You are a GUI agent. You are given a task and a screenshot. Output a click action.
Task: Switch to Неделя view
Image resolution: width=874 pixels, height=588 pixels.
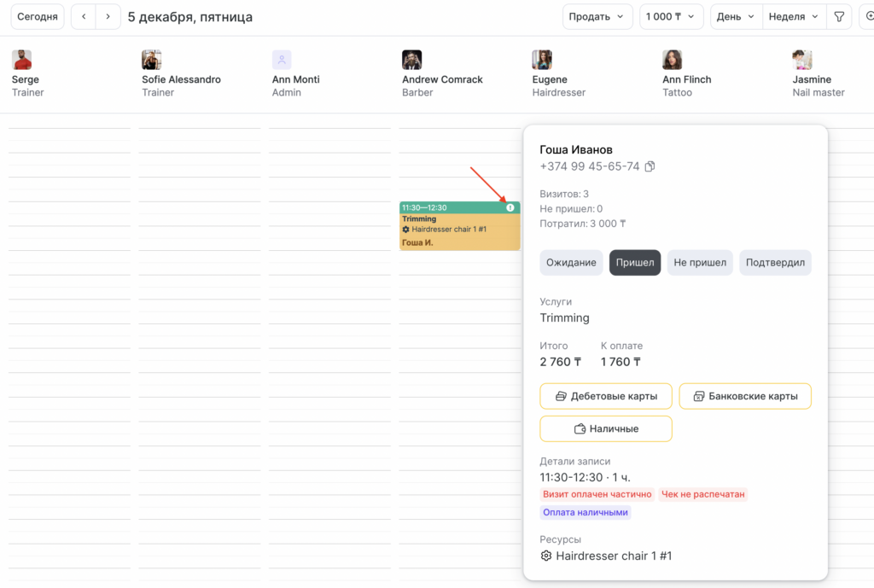(793, 17)
